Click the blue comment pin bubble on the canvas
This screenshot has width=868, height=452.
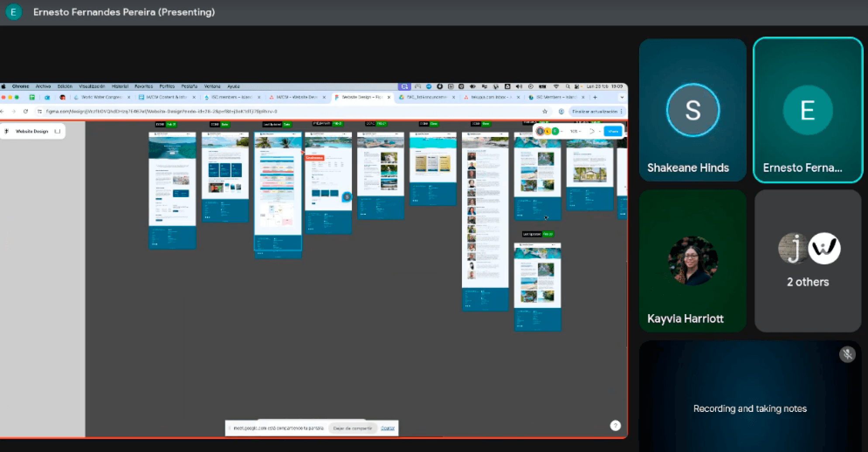pos(347,197)
